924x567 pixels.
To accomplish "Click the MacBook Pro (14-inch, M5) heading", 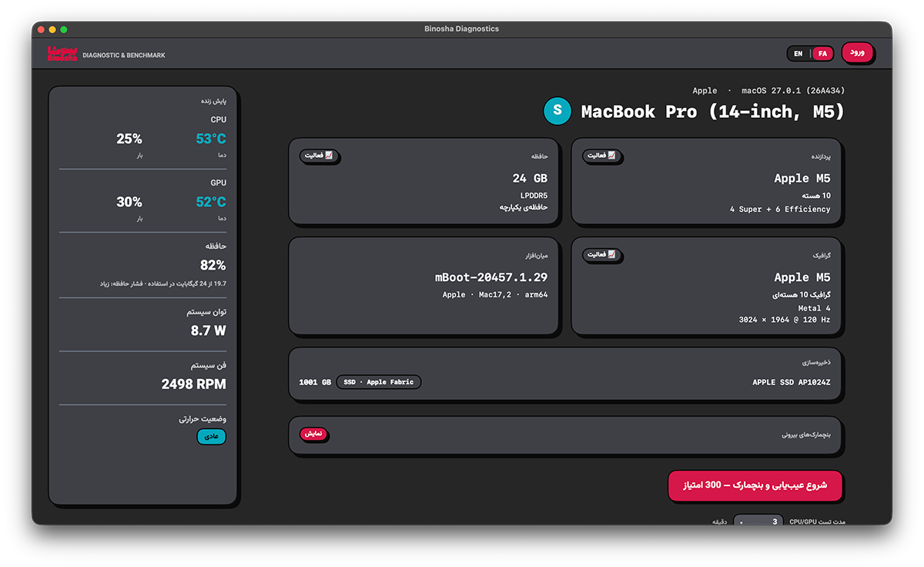I will point(713,112).
